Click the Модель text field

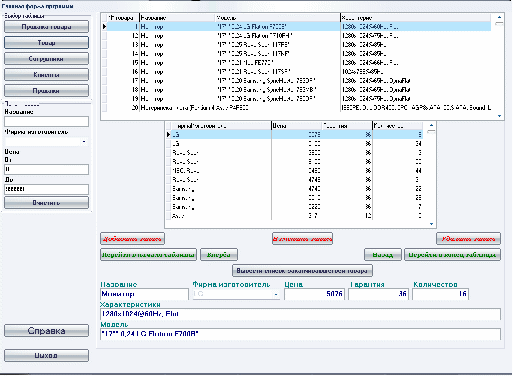[x=300, y=334]
